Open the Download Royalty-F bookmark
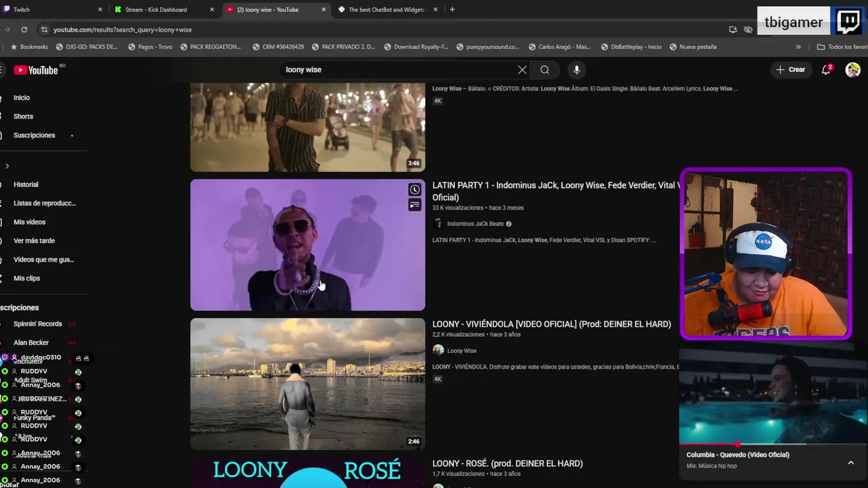This screenshot has width=868, height=488. point(416,47)
